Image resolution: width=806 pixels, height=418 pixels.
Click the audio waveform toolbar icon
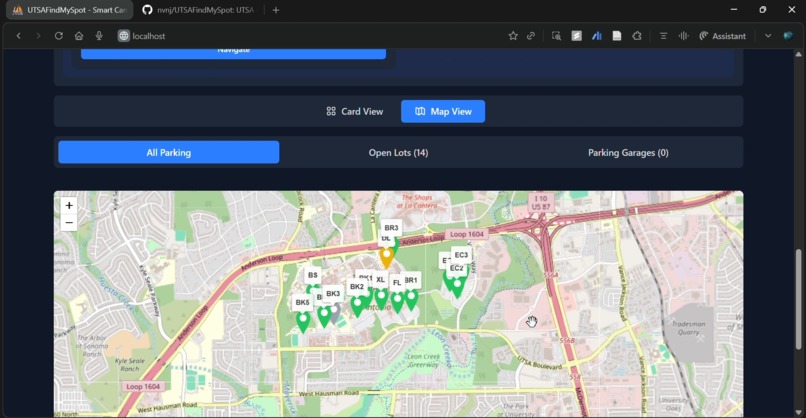click(x=683, y=36)
